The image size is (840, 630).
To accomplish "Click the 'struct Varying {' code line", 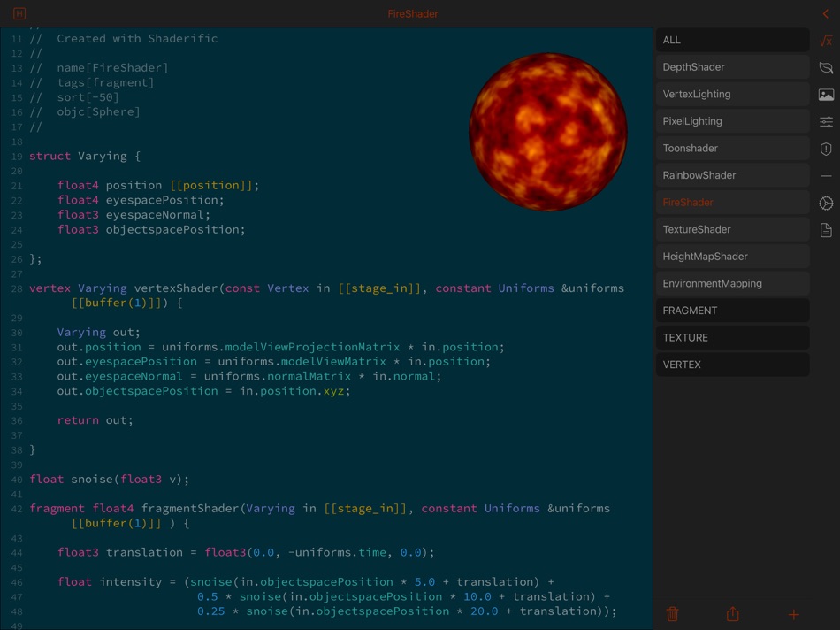I will [x=85, y=156].
